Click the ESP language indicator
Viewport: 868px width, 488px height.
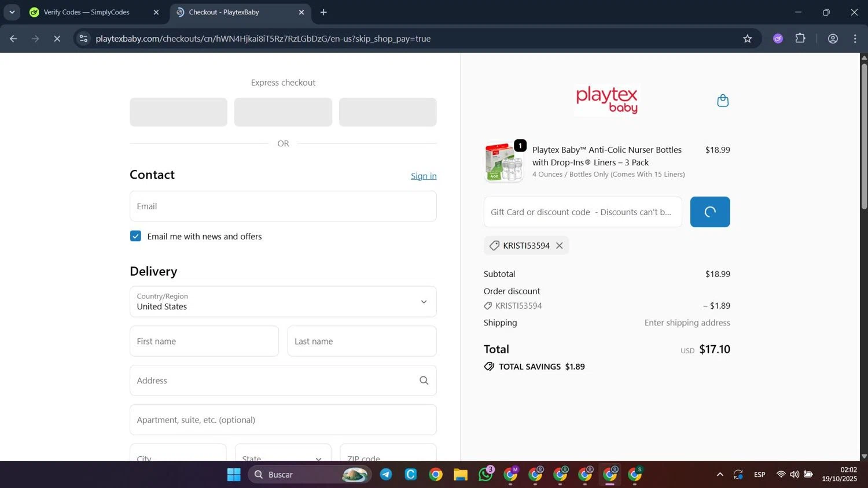pos(760,475)
